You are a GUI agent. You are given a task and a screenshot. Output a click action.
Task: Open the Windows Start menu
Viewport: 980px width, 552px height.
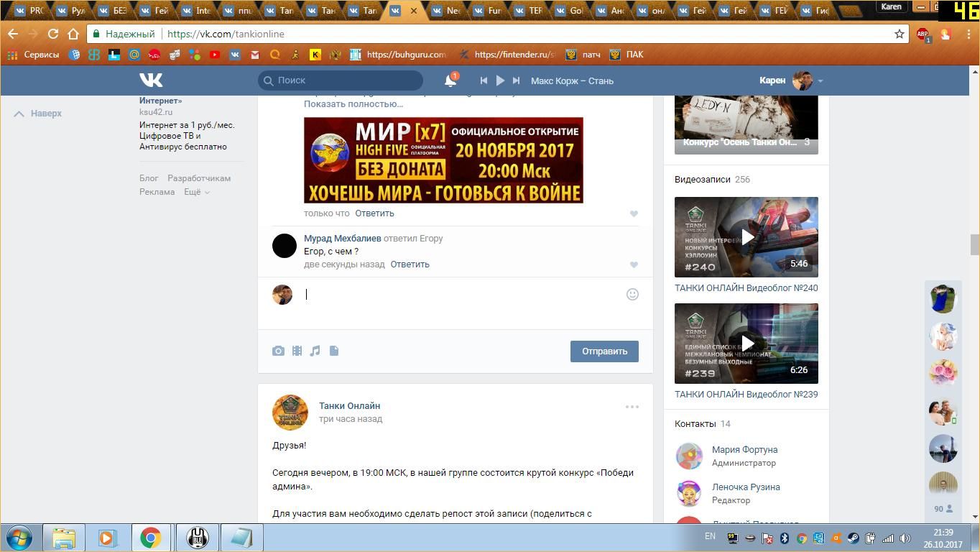(19, 538)
